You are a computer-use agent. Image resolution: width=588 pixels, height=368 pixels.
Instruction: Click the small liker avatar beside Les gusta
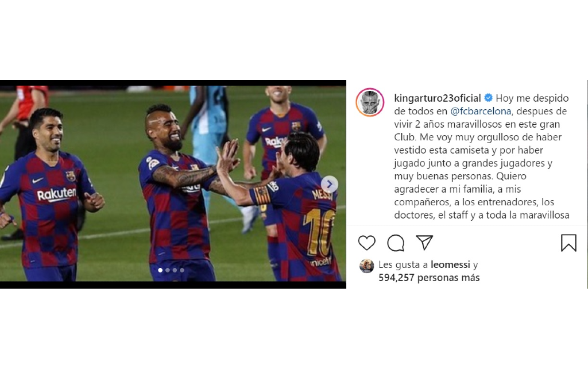point(367,266)
